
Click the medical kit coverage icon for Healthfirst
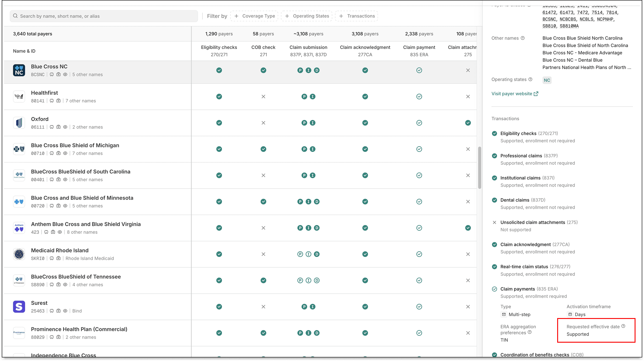(x=59, y=101)
